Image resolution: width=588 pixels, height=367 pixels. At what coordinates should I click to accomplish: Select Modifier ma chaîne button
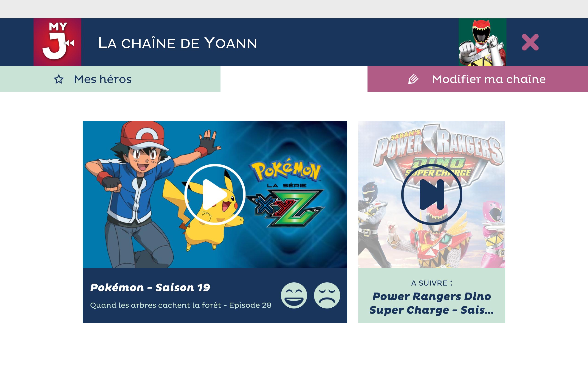[x=478, y=79]
